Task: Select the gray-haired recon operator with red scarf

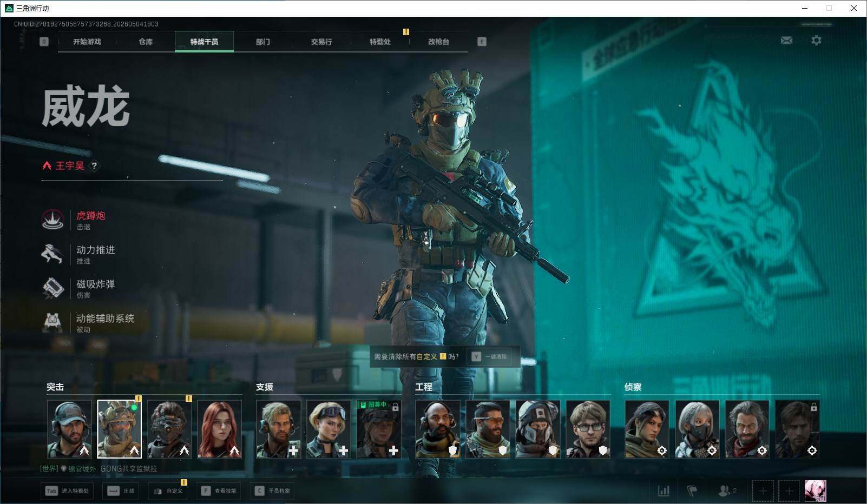Action: 747,429
